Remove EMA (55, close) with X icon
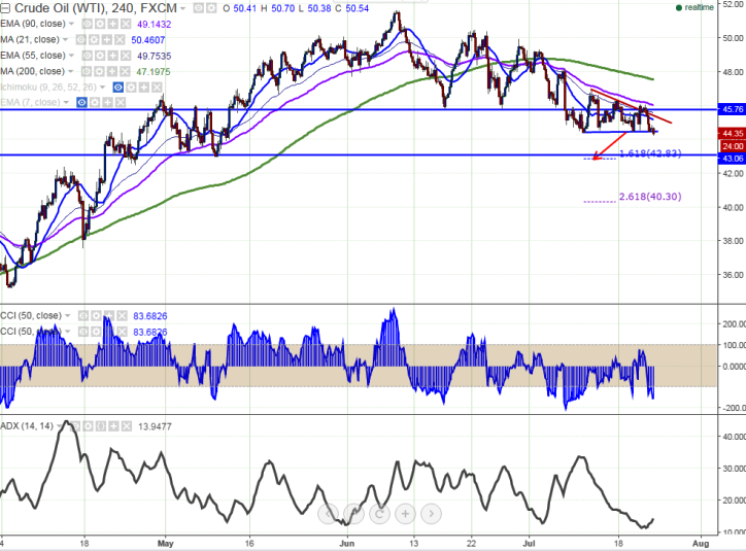Screen dimensions: 746x551 (126, 56)
